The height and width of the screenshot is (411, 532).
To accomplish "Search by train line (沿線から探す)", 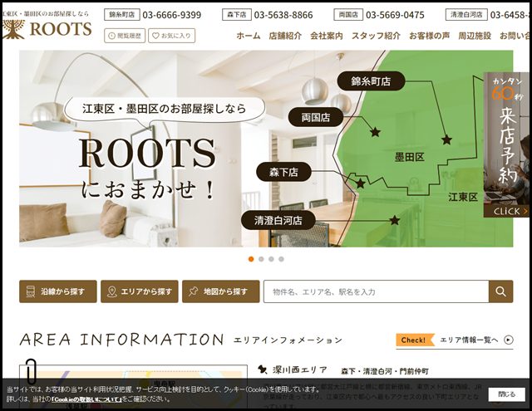I will point(58,291).
